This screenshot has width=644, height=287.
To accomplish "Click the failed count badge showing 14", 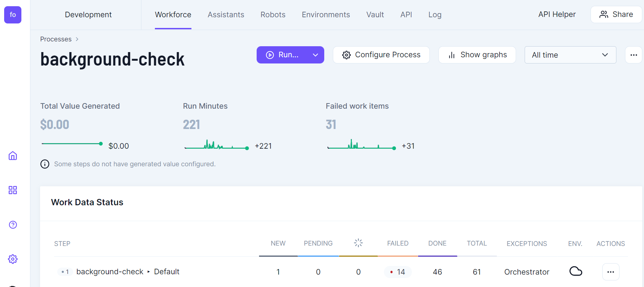I will click(x=397, y=272).
